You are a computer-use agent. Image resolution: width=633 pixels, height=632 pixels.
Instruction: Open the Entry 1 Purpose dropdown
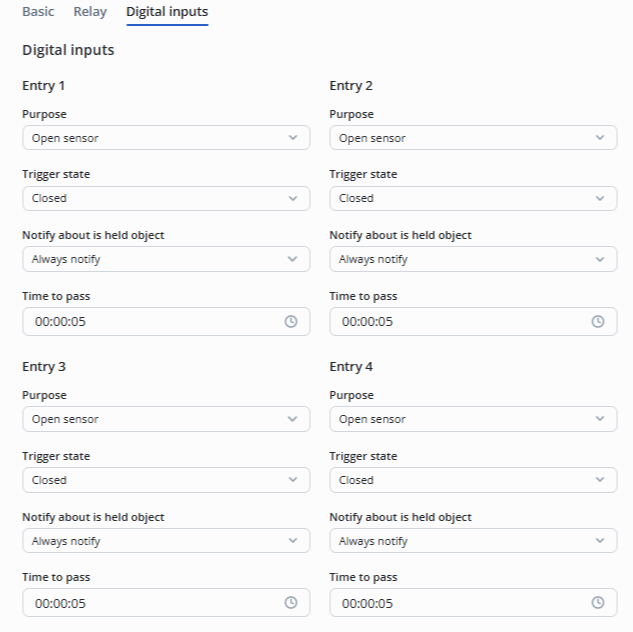click(x=166, y=138)
